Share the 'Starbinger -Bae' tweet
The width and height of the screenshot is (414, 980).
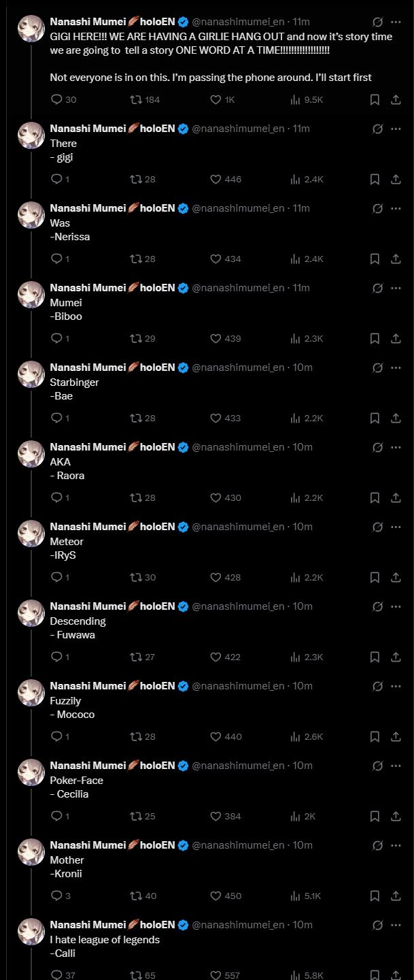(x=396, y=418)
